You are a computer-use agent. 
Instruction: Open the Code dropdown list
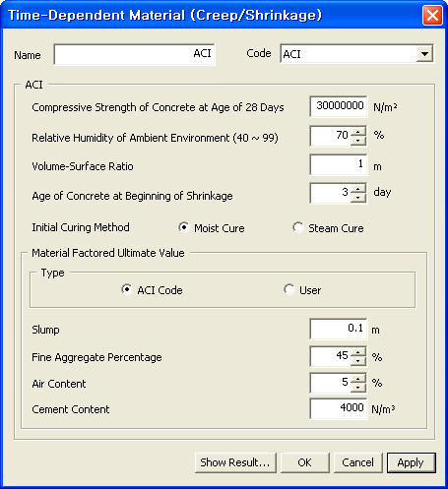pos(424,54)
